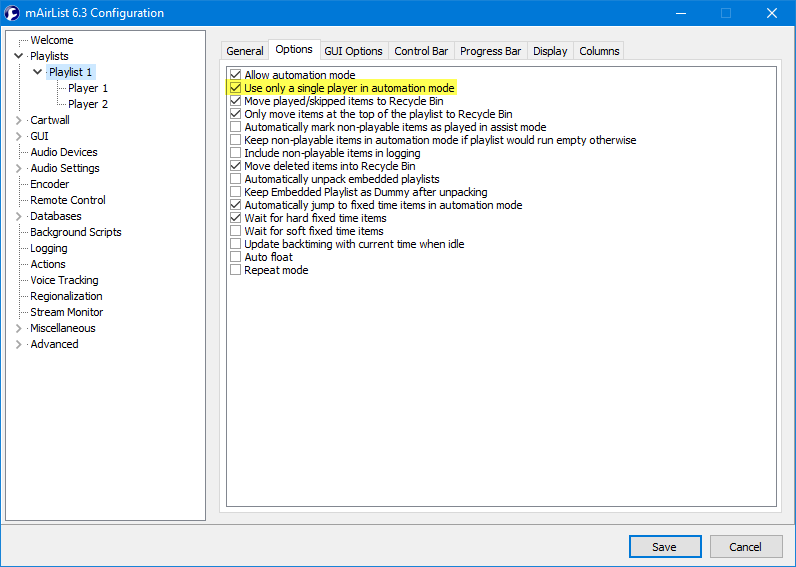Expand the Miscellaneous tree node

coord(19,328)
